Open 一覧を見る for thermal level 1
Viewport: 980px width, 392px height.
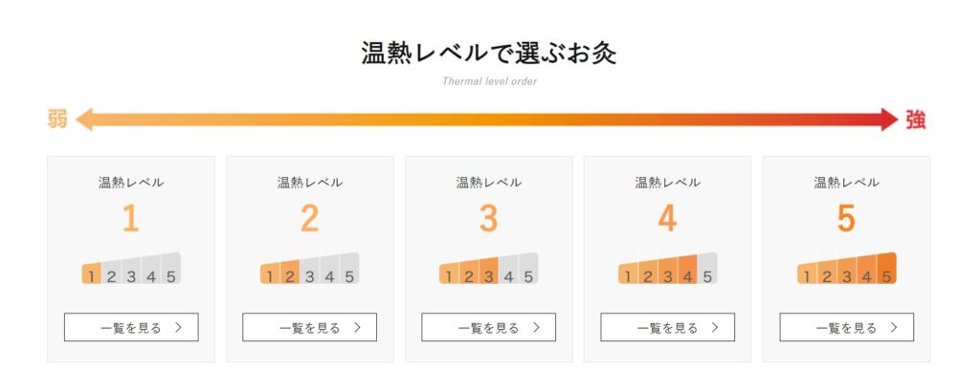pos(131,327)
